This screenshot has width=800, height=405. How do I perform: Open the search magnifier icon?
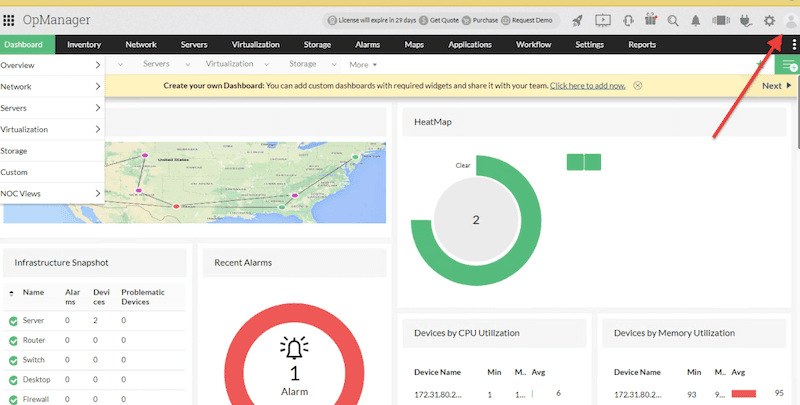click(x=673, y=20)
